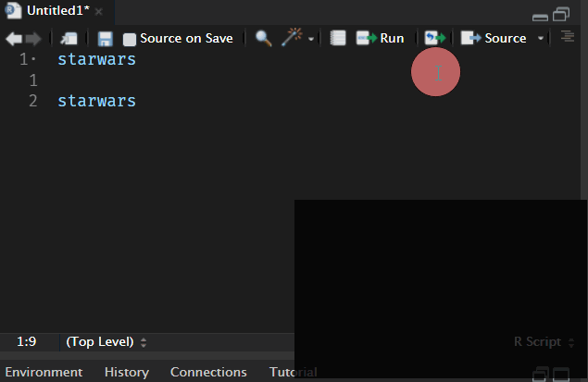Open Find/Replace magnifier tool
Screen dimensions: 588x382
click(263, 38)
